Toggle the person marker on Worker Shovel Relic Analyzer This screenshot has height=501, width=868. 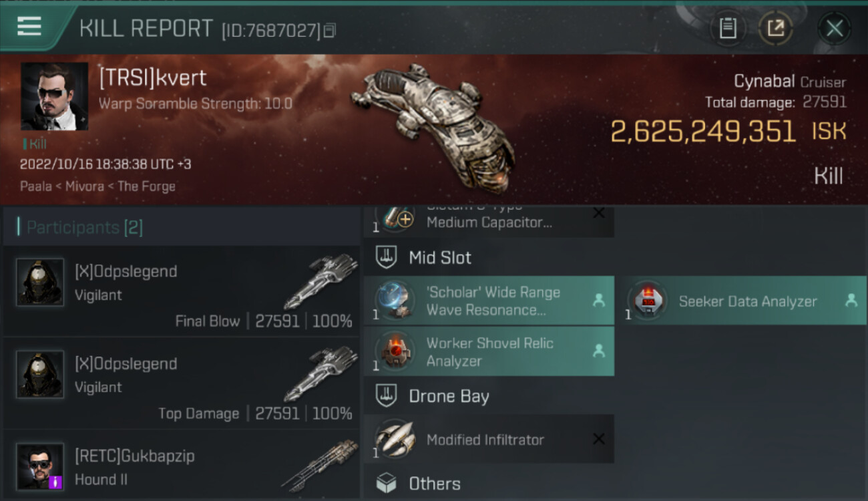pyautogui.click(x=599, y=351)
